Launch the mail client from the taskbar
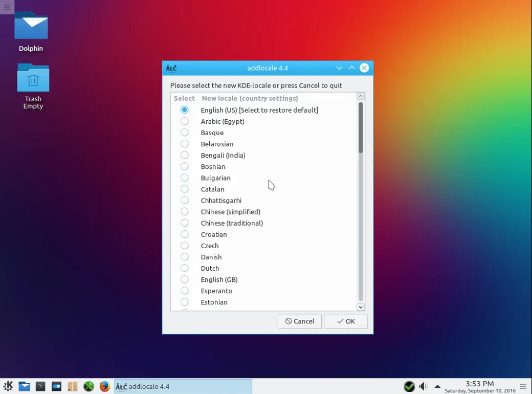532x394 pixels. 24,386
